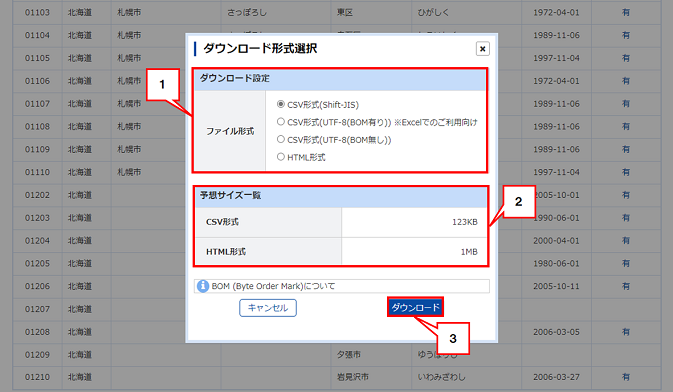Select CSV形式(Shift-JIS) radio option

280,104
